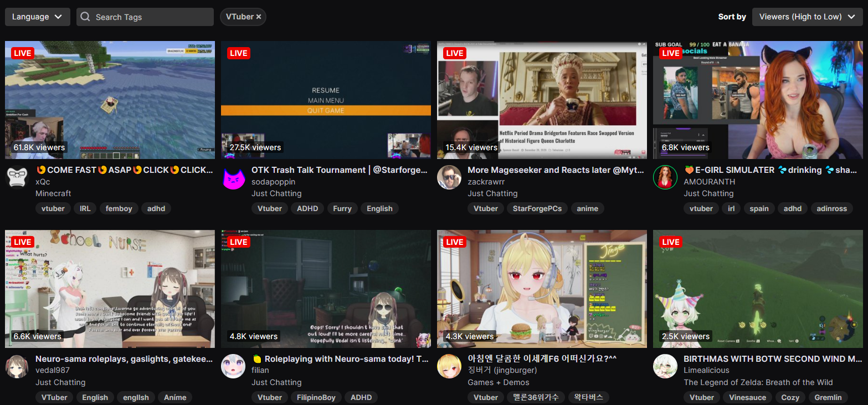Image resolution: width=868 pixels, height=405 pixels.
Task: Open filian's stream thumbnail
Action: tap(326, 289)
